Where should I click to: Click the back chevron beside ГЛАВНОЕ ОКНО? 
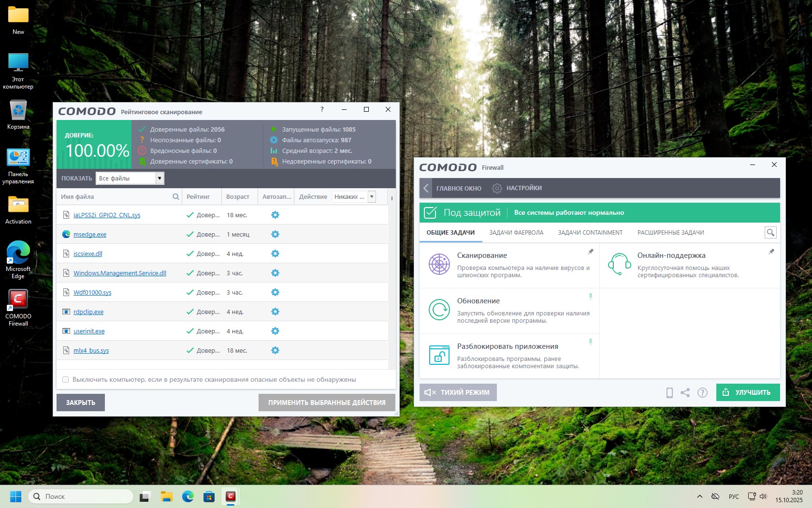point(426,188)
